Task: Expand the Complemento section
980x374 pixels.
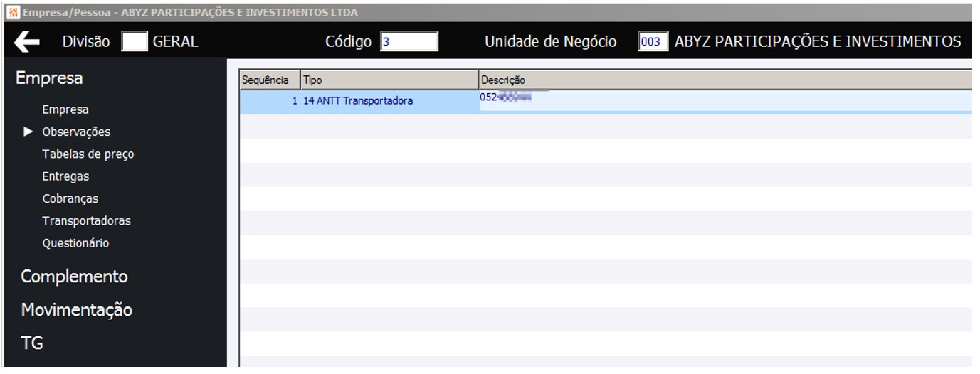Action: [74, 277]
